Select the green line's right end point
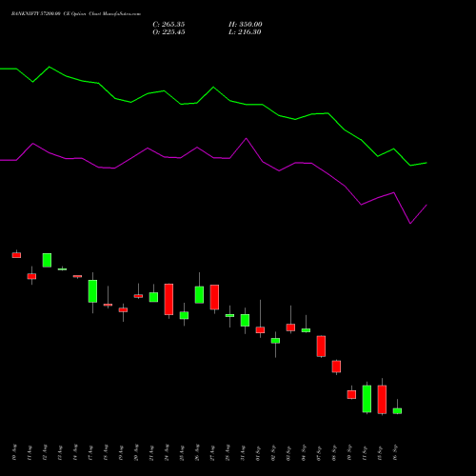This screenshot has height=476, width=476. 426,163
